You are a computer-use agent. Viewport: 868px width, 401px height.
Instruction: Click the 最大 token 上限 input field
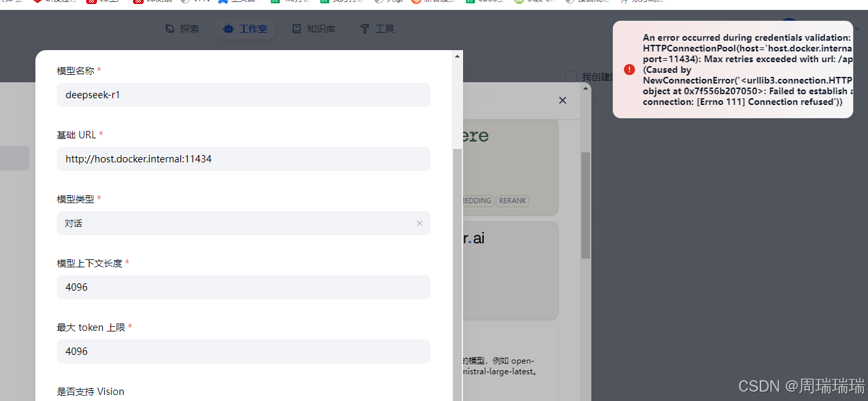point(243,352)
